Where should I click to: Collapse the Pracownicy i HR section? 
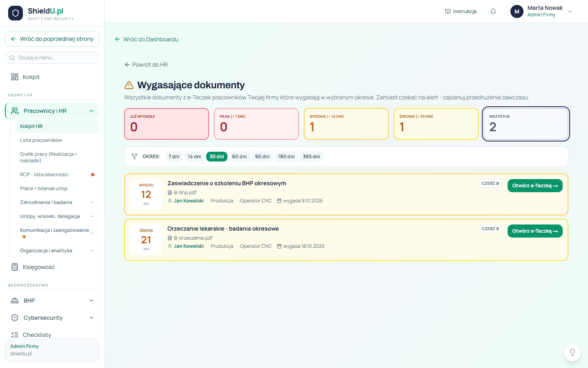point(91,111)
